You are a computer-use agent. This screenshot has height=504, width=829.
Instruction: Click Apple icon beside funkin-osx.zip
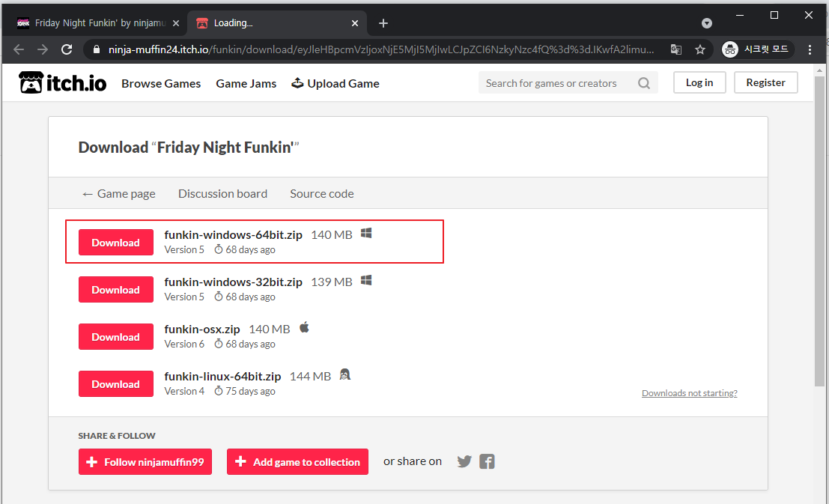tap(304, 327)
